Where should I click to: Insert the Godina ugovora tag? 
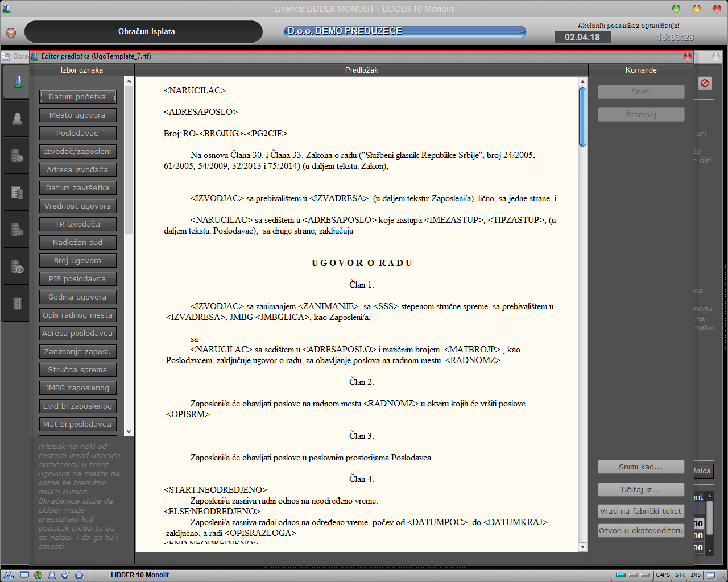(x=77, y=297)
